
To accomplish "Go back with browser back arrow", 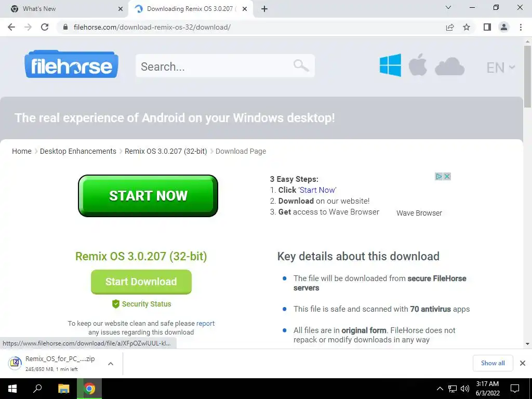I will [x=11, y=27].
